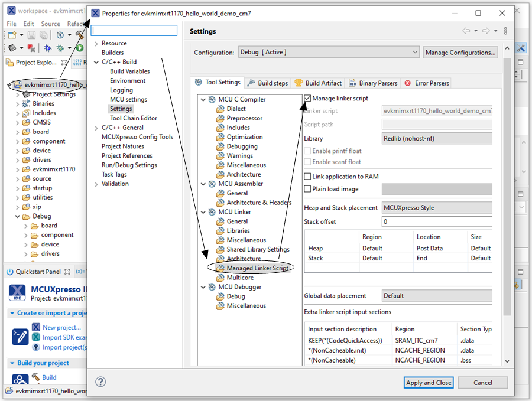Collapse the Debug folder in Project Explorer
This screenshot has height=401, width=532.
pyautogui.click(x=17, y=216)
